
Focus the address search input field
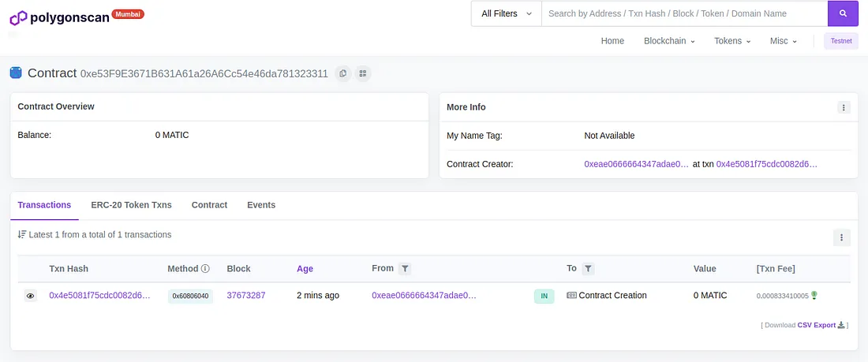[x=684, y=13]
